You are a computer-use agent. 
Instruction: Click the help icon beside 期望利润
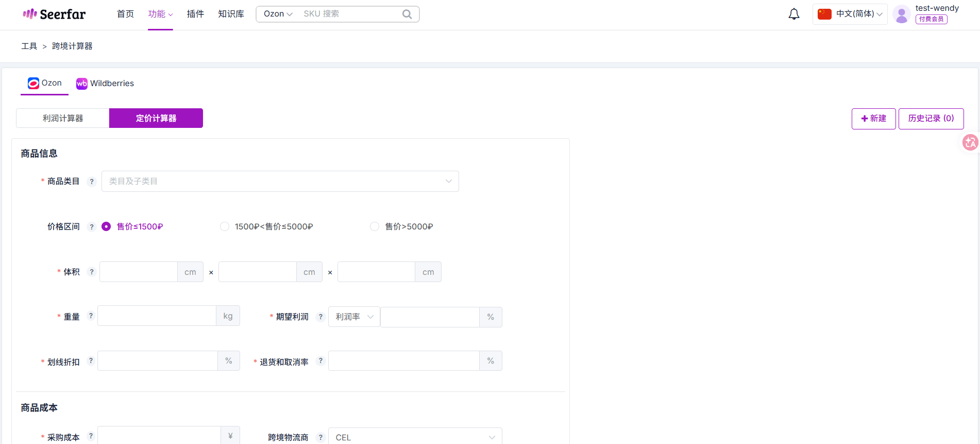tap(320, 317)
